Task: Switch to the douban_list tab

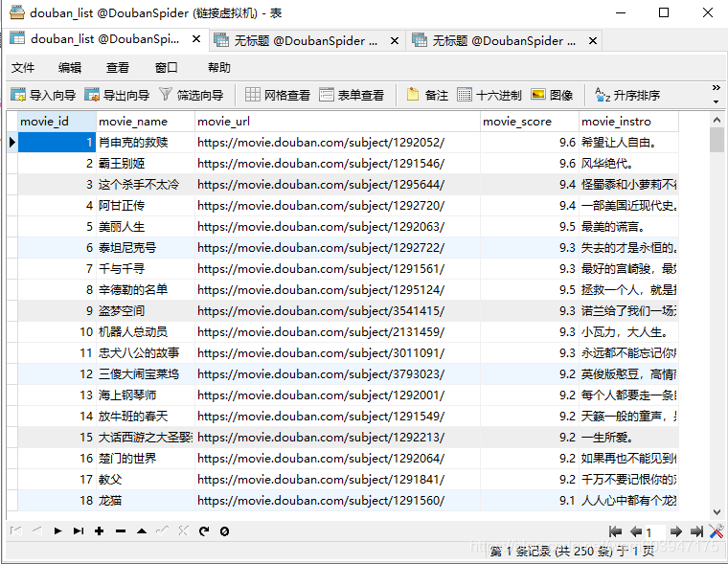Action: click(105, 39)
